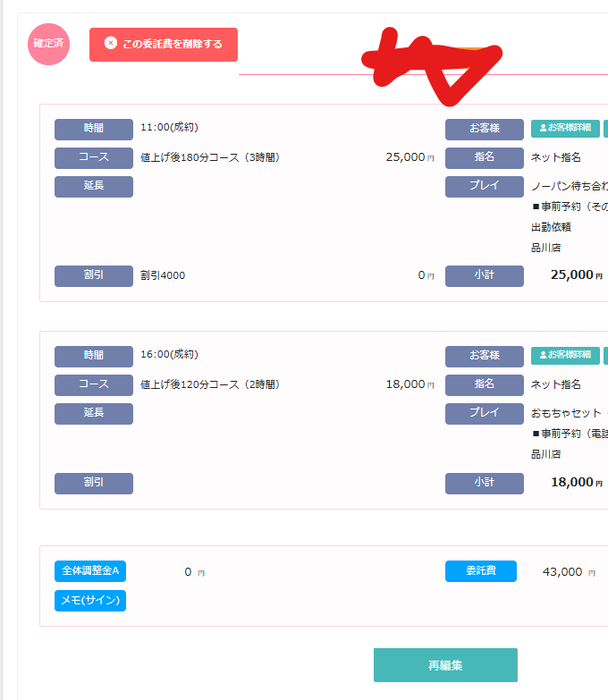The height and width of the screenshot is (700, 608).
Task: Click the pink 確定済 status badge
Action: click(48, 44)
